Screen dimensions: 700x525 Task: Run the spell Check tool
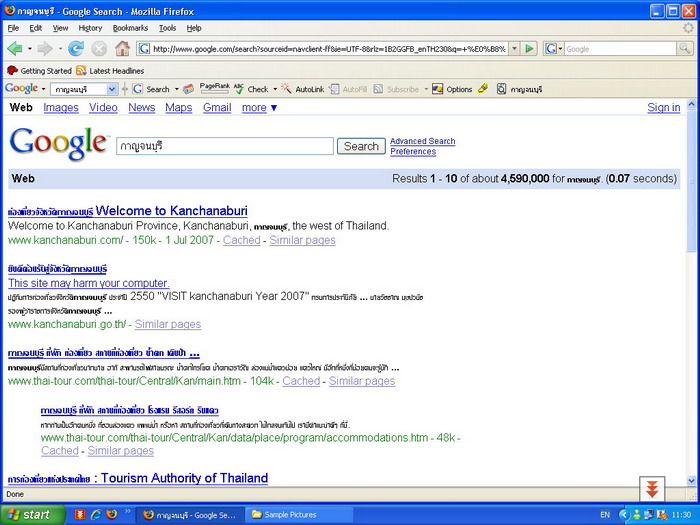[251, 89]
